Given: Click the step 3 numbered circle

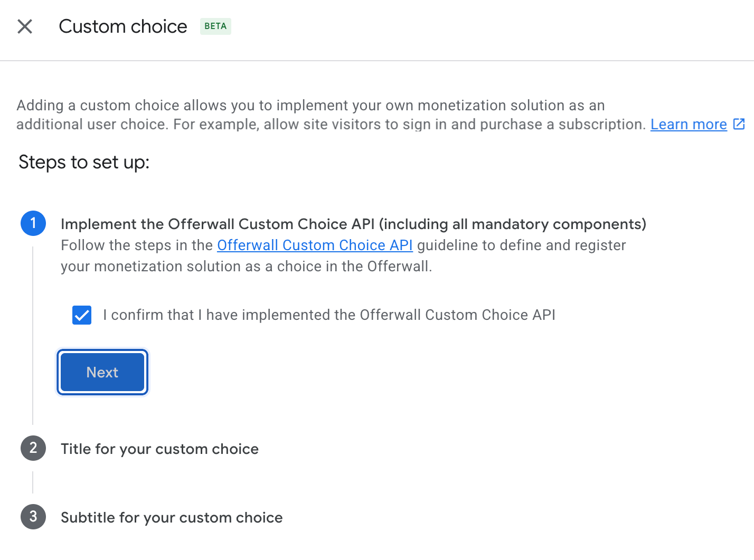Looking at the screenshot, I should (x=33, y=517).
